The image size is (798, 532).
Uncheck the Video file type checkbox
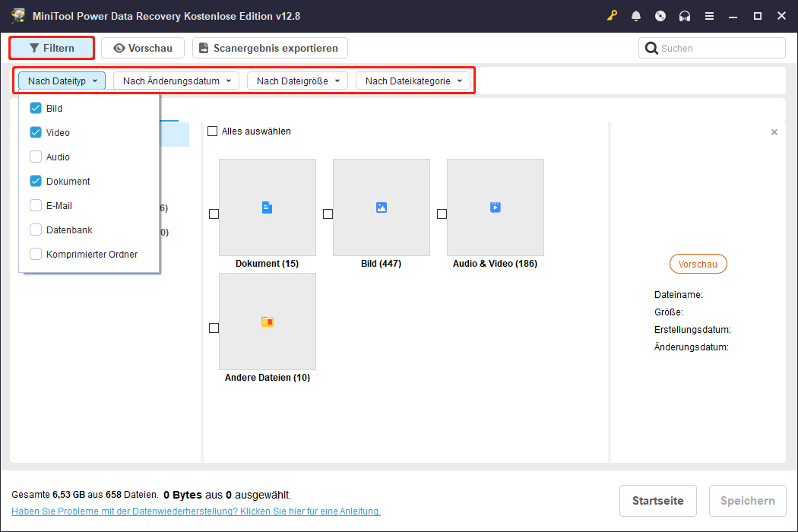[x=36, y=132]
